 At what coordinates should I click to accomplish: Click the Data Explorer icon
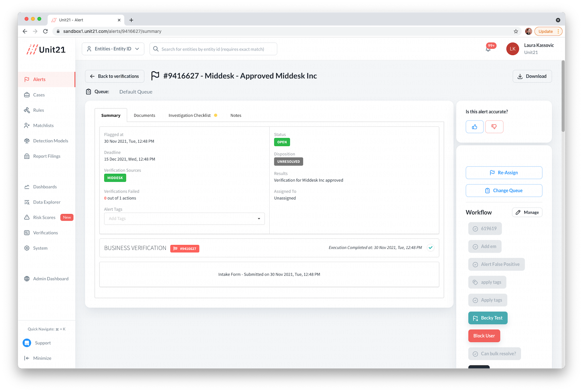click(x=27, y=202)
